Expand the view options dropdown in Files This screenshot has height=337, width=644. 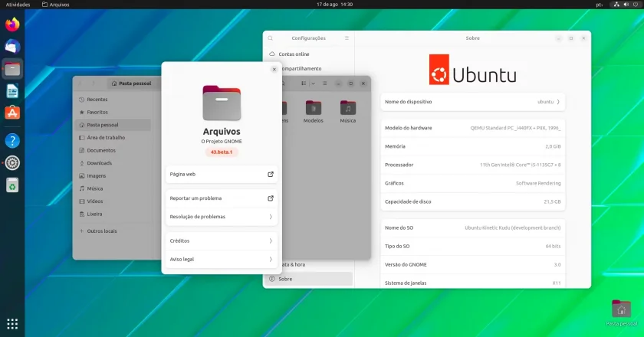313,83
